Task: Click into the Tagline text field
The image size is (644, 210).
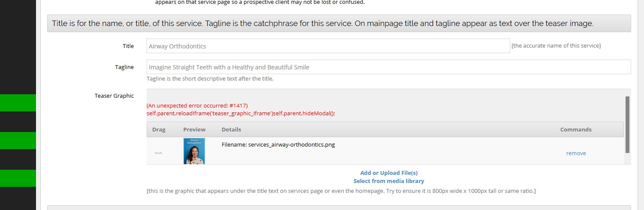Action: 388,67
